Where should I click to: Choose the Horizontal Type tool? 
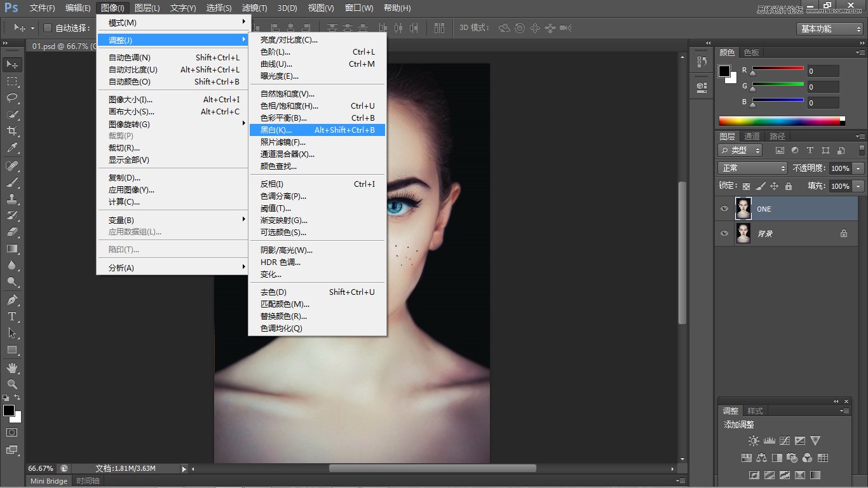click(12, 316)
